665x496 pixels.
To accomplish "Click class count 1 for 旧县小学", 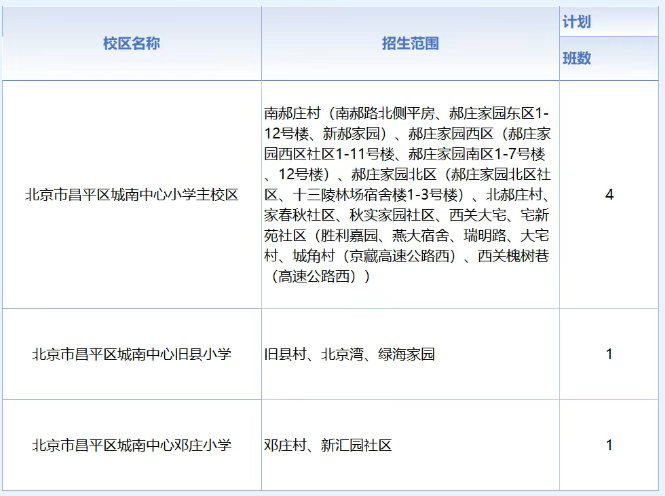I will pos(609,354).
